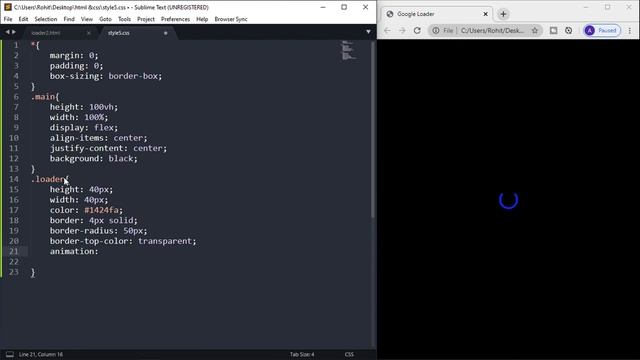Maximize the Sublime Text window
640x360 pixels.
pyautogui.click(x=344, y=7)
